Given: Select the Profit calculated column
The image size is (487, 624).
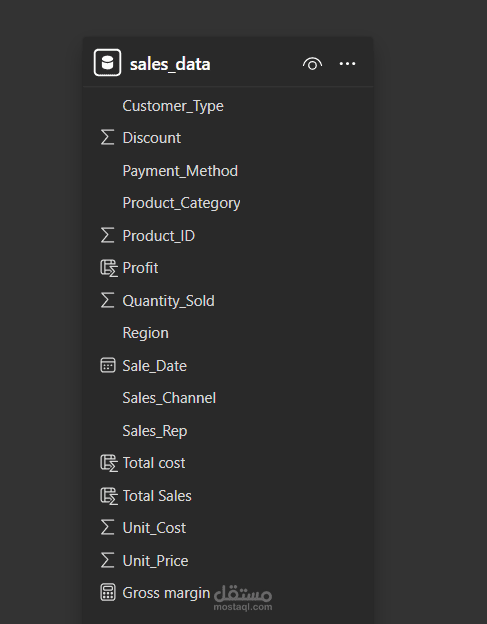Looking at the screenshot, I should (x=140, y=268).
